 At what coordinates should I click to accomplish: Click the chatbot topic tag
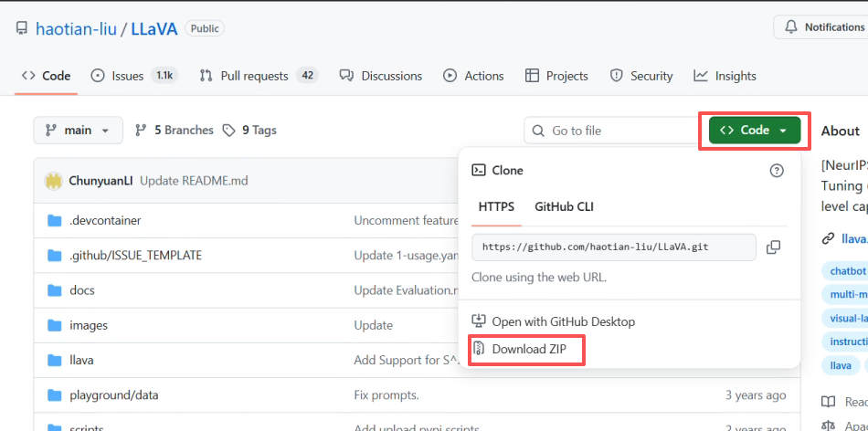tap(846, 271)
